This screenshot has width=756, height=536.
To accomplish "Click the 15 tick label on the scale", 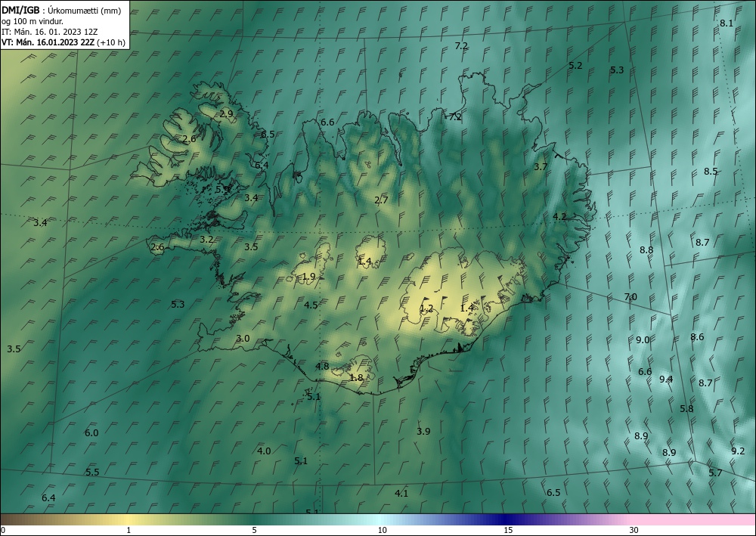I will (508, 530).
